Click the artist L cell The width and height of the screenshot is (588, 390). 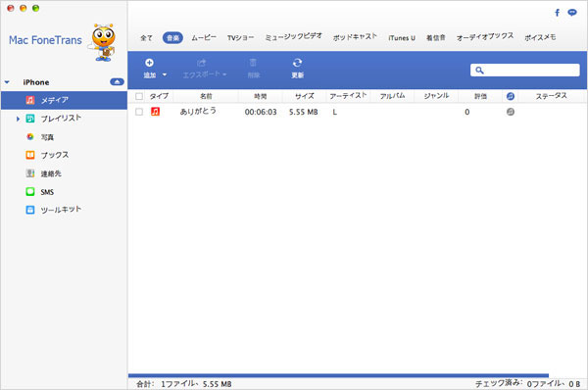pyautogui.click(x=334, y=112)
